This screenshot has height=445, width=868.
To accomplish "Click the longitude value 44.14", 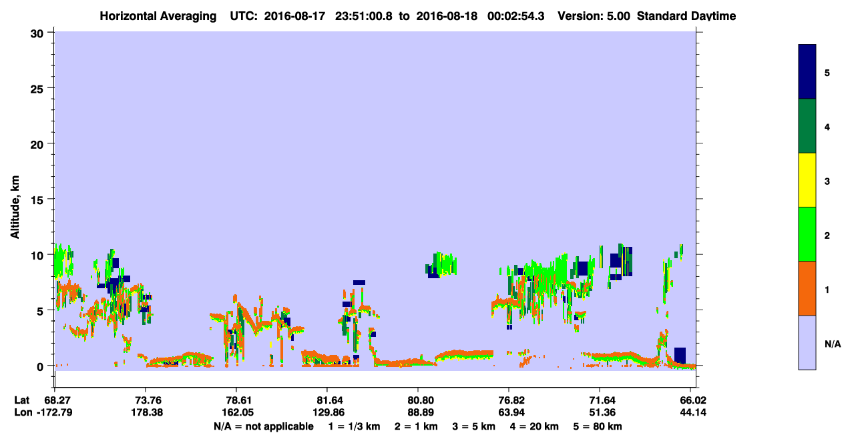I will (693, 412).
